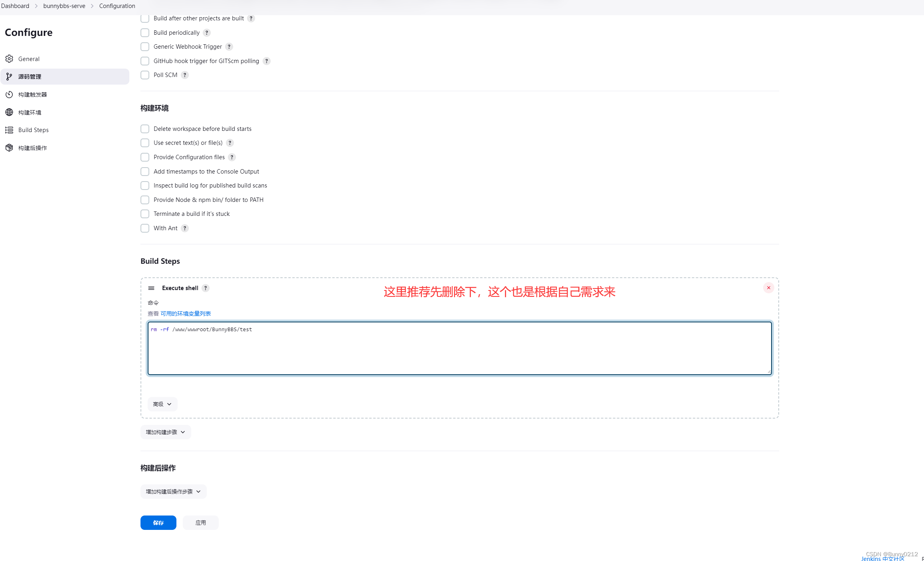Navigate to 构建后操作 sidebar section

pos(65,148)
